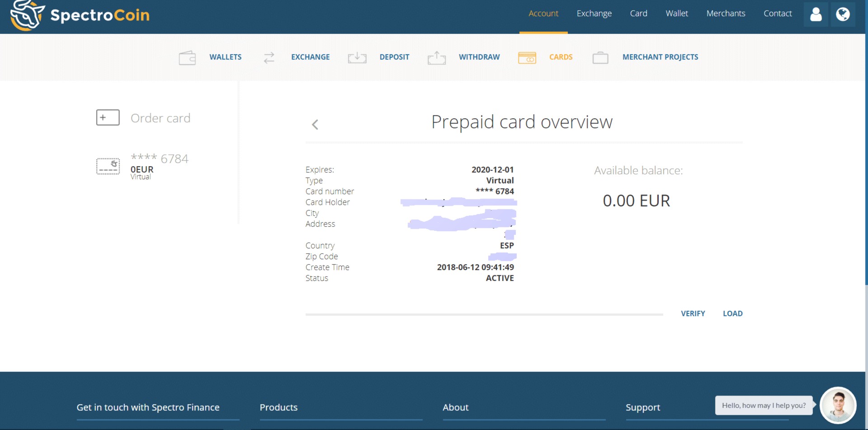Open the Contact menu item
The height and width of the screenshot is (430, 868).
tap(777, 14)
